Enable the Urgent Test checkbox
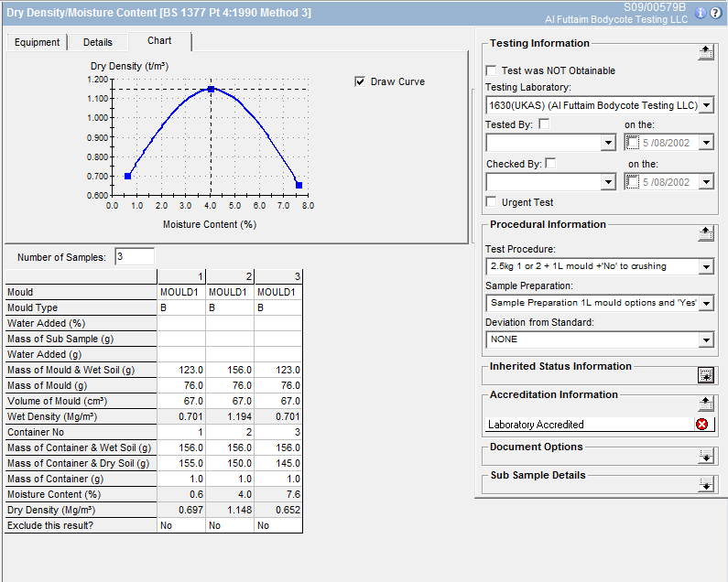 (492, 202)
